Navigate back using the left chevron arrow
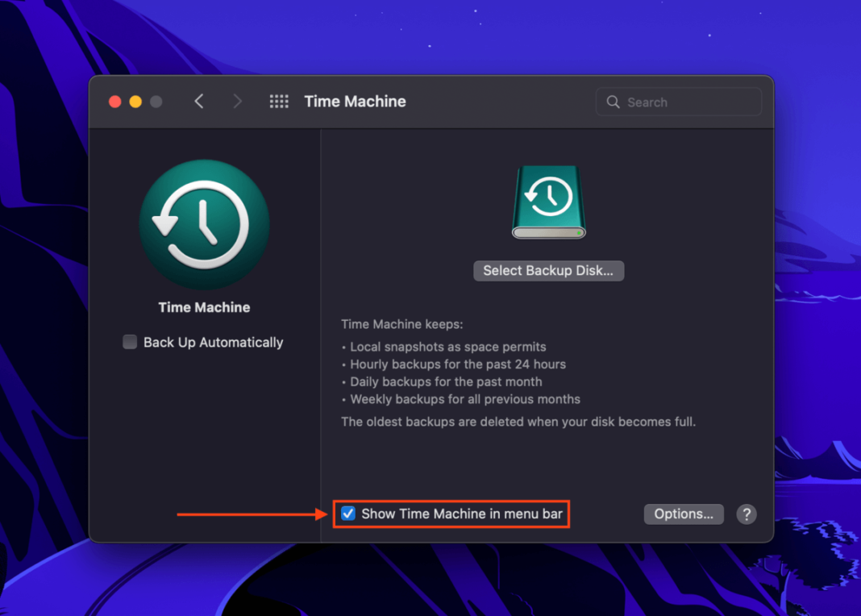Image resolution: width=861 pixels, height=616 pixels. pyautogui.click(x=199, y=101)
